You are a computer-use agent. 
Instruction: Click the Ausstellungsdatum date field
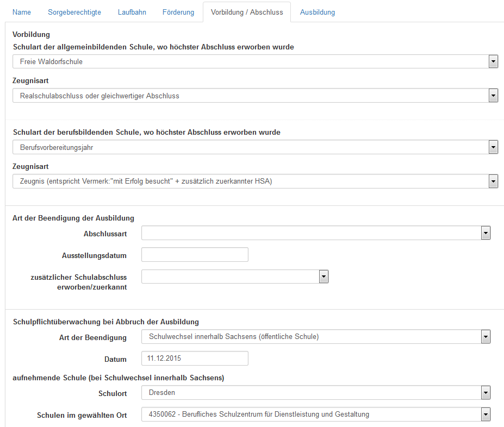point(195,255)
